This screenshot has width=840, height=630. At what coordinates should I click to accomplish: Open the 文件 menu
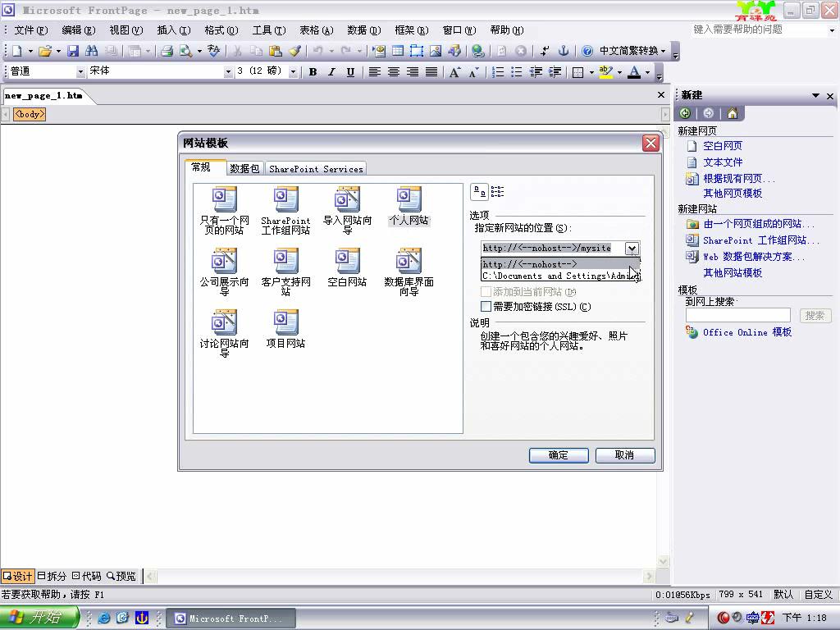30,30
